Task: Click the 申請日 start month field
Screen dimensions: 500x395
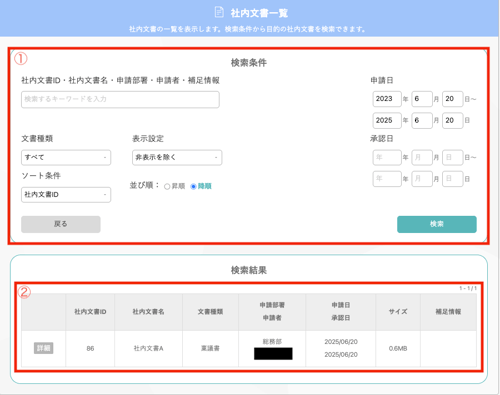Action: [422, 99]
